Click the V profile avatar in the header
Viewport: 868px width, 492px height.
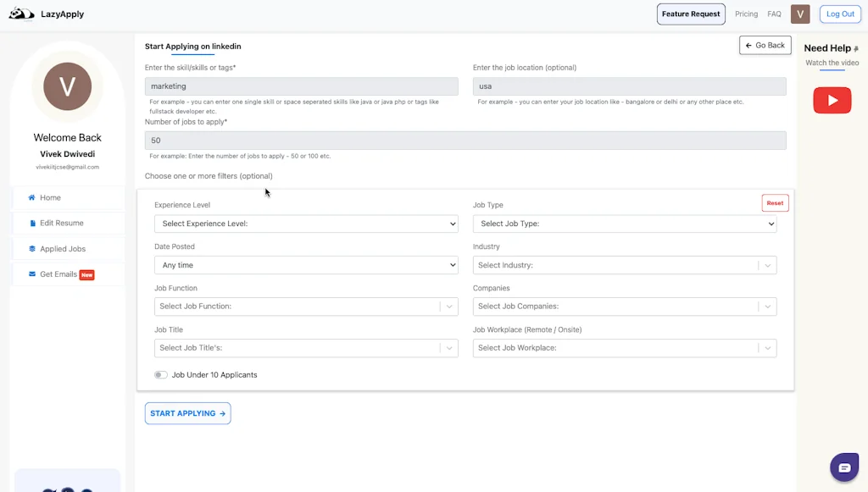pos(800,14)
